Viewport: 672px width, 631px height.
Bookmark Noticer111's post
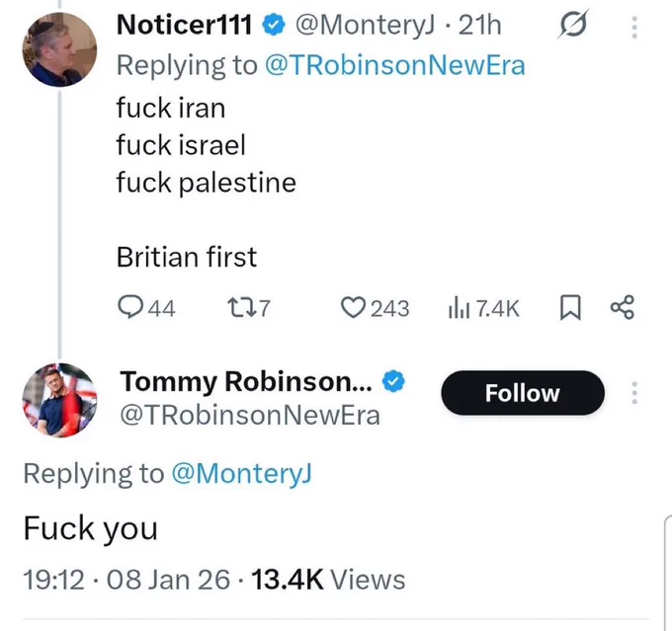pos(570,307)
